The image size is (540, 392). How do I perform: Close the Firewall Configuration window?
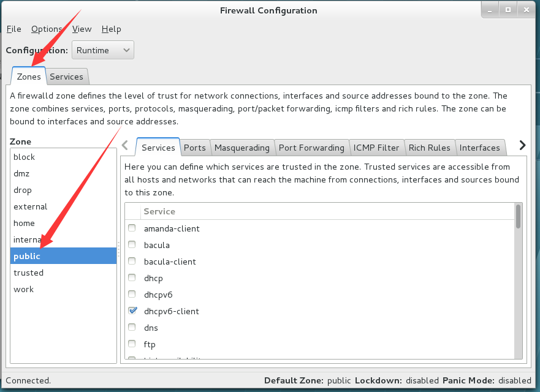[x=527, y=10]
